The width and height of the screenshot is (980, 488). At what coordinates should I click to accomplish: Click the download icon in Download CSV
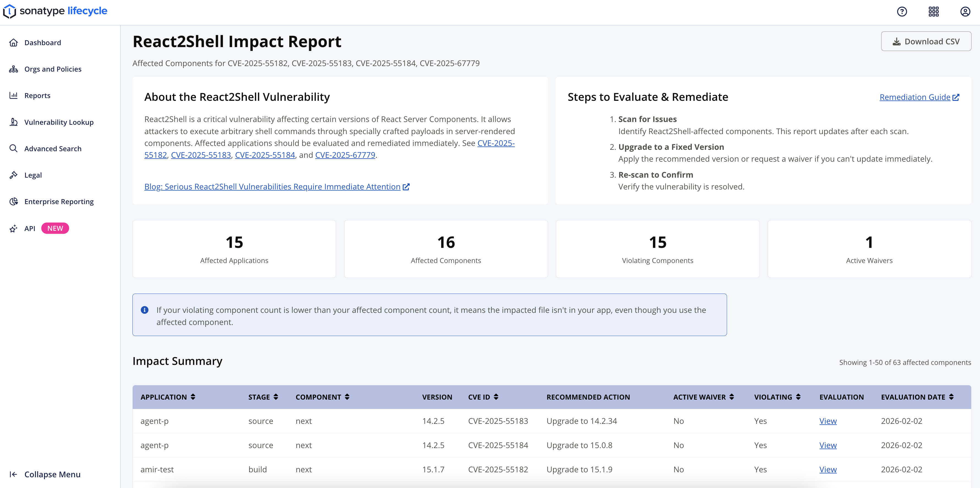click(x=897, y=42)
